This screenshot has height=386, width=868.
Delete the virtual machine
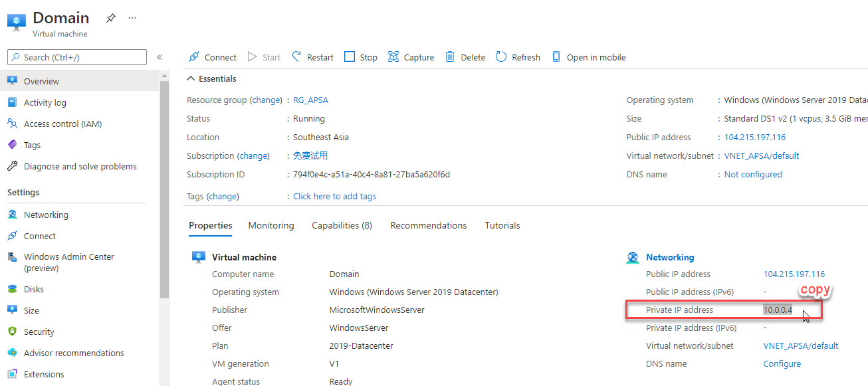[465, 57]
